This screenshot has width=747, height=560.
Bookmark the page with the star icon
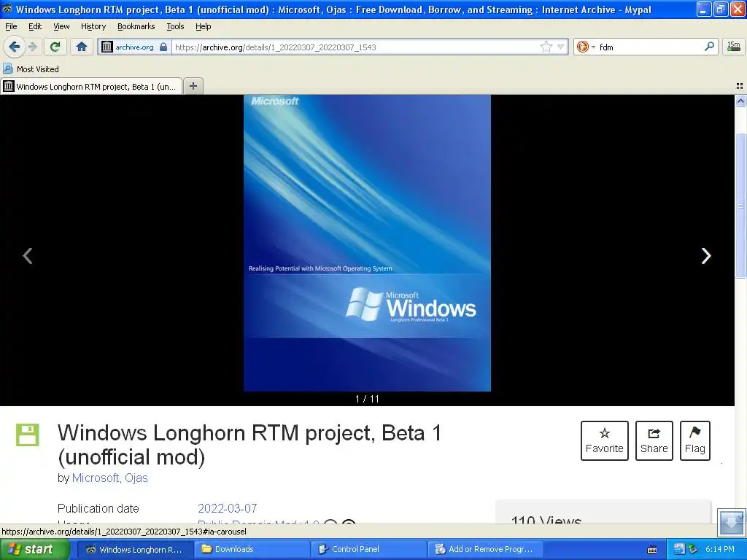pyautogui.click(x=546, y=47)
